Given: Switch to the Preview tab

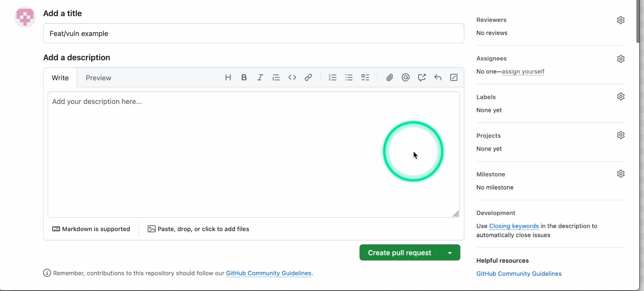Looking at the screenshot, I should tap(98, 78).
